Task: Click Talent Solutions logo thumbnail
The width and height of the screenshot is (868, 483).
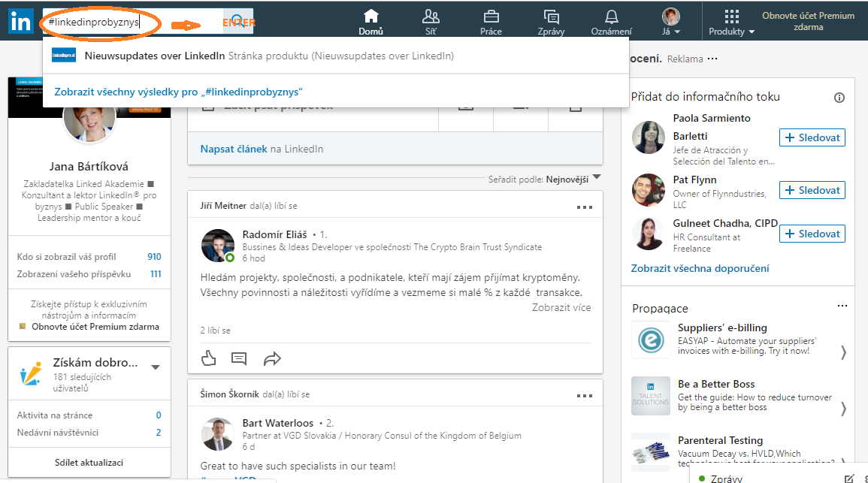Action: click(x=651, y=396)
